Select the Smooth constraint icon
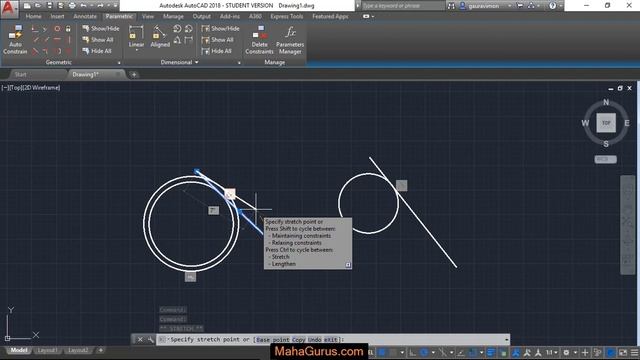640x360 pixels. (x=46, y=51)
